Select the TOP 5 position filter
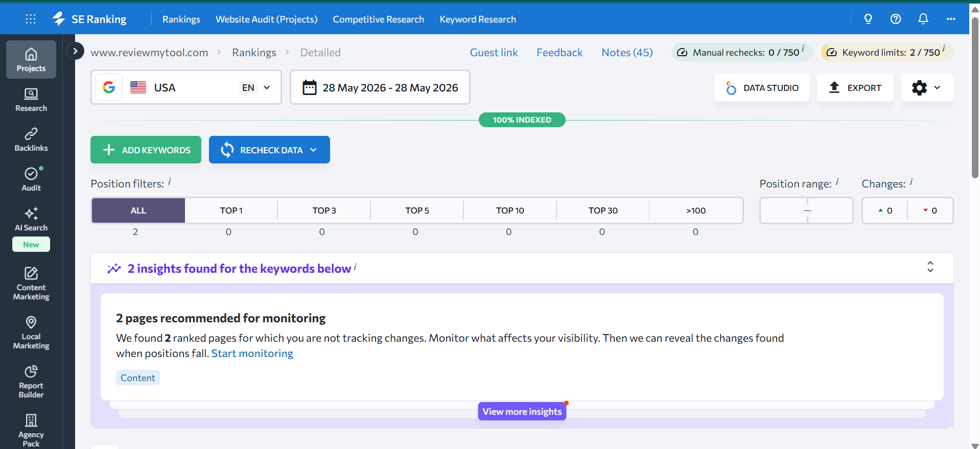 click(417, 210)
